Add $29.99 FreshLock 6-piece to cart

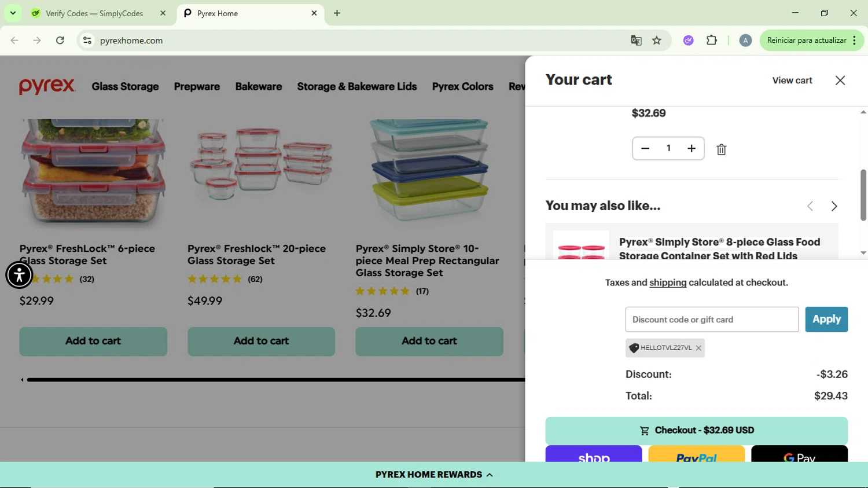[x=93, y=341]
